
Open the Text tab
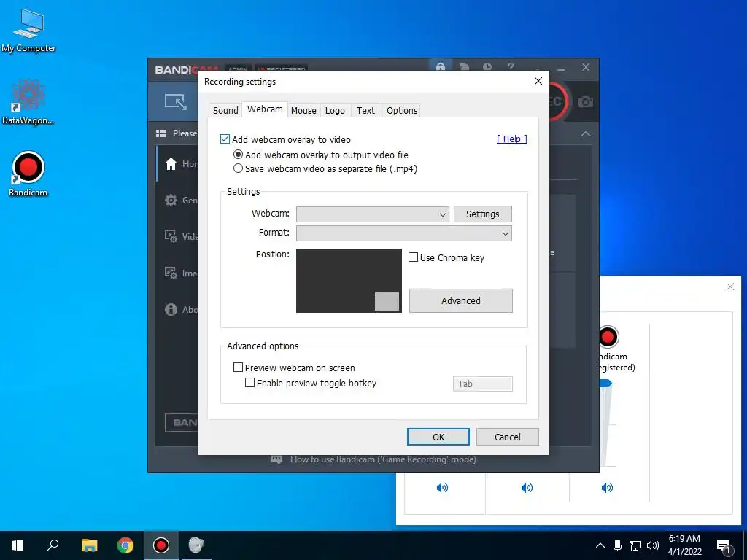point(365,111)
